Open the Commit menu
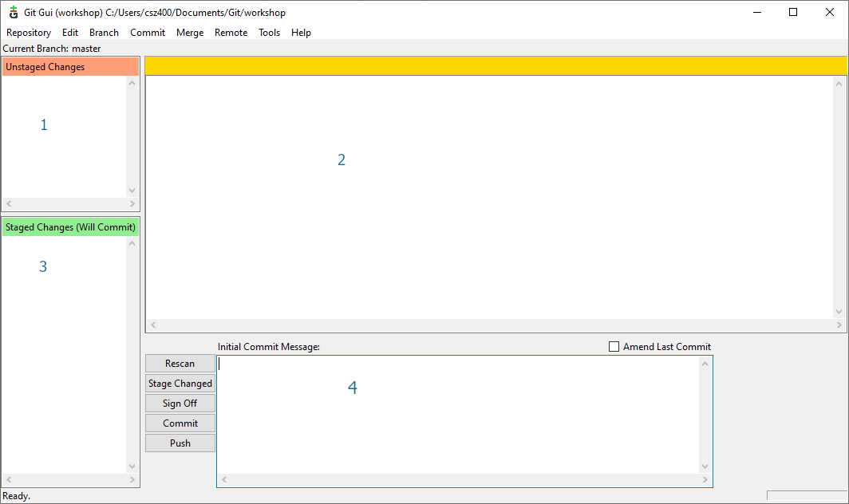Screen dimensions: 849x504 click(148, 33)
